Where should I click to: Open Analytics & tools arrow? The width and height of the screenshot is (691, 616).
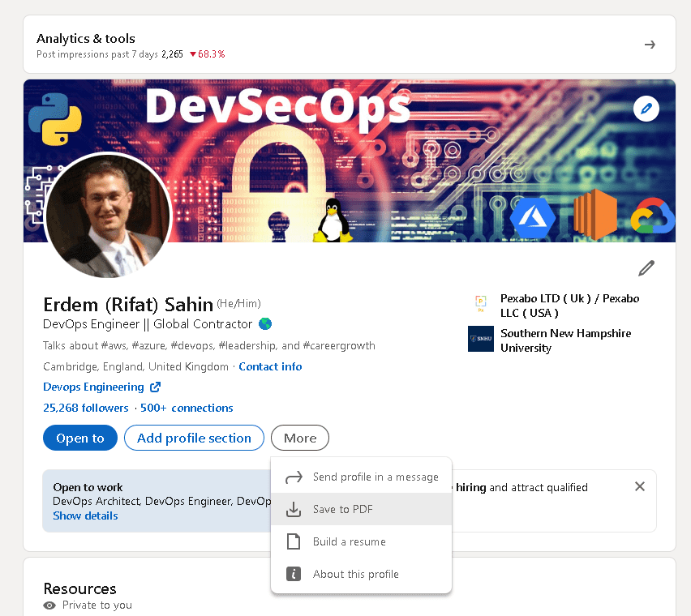click(650, 45)
